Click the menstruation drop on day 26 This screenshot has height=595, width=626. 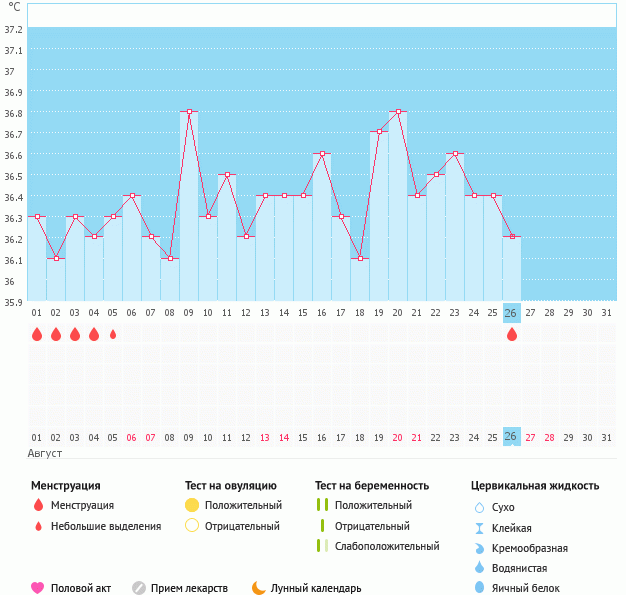512,334
